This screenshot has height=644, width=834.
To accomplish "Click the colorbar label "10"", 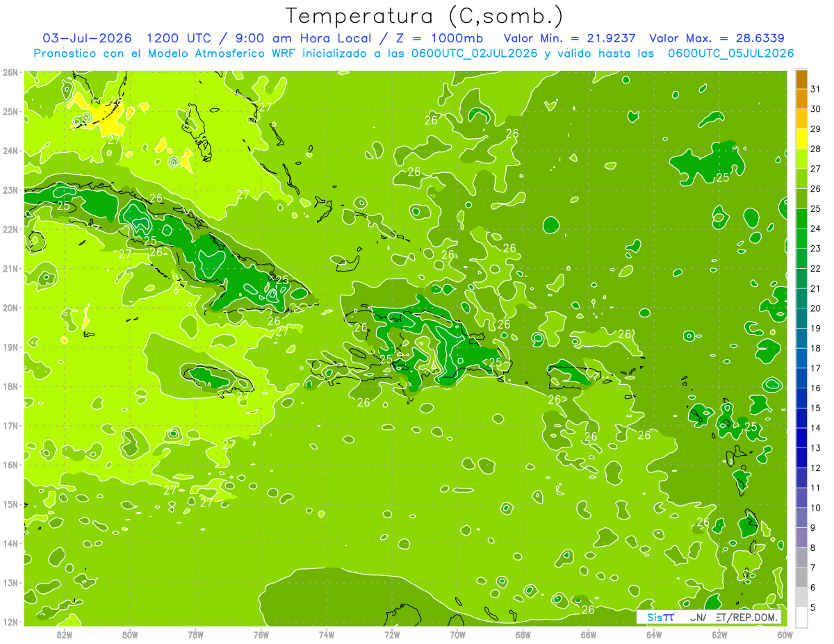I will click(x=816, y=508).
